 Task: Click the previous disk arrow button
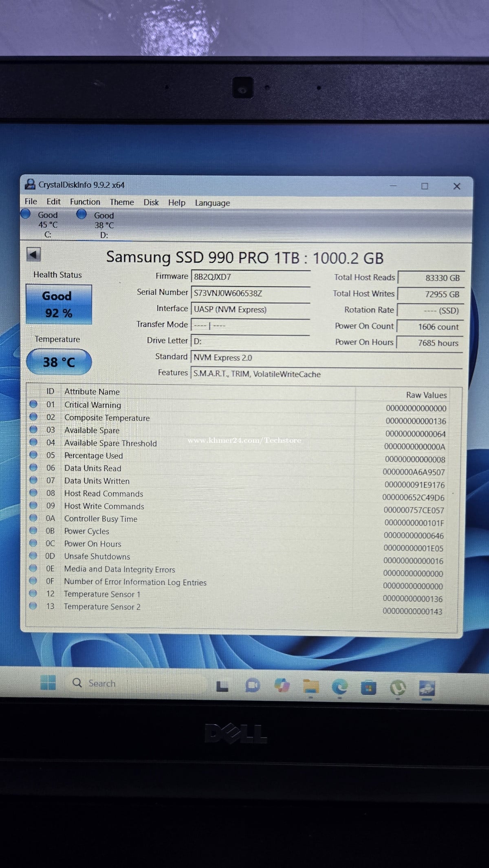(33, 255)
